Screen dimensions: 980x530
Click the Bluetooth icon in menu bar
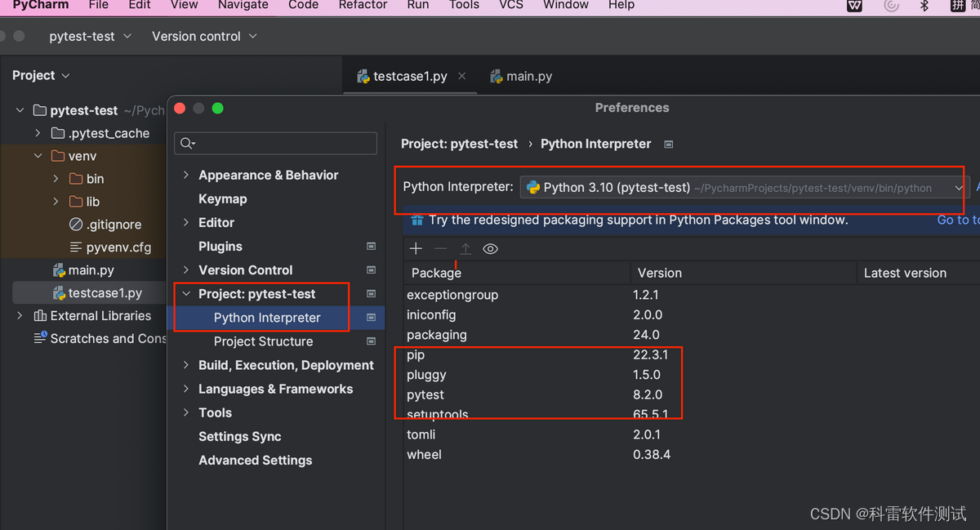pyautogui.click(x=924, y=5)
